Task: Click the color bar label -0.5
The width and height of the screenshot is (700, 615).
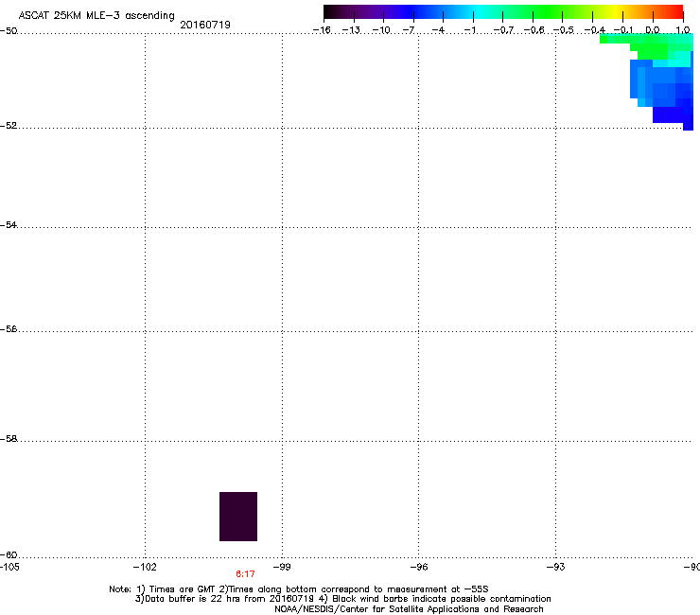Action: tap(564, 30)
